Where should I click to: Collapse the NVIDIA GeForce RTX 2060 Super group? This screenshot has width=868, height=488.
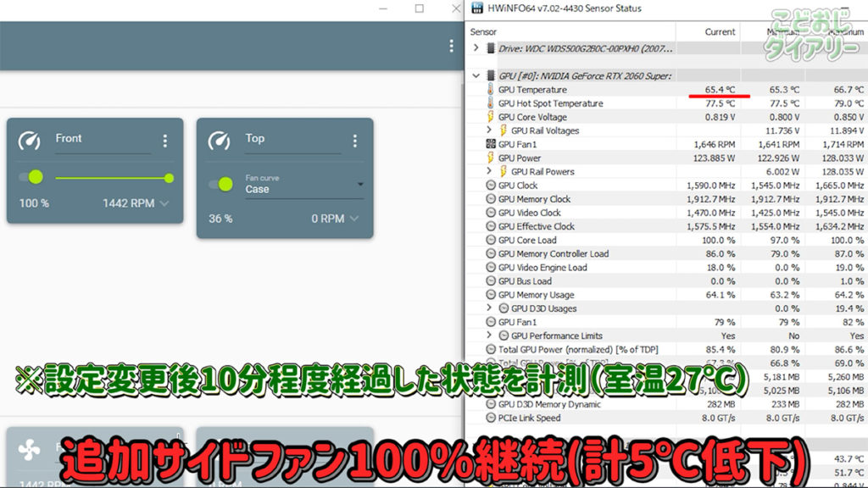[476, 76]
